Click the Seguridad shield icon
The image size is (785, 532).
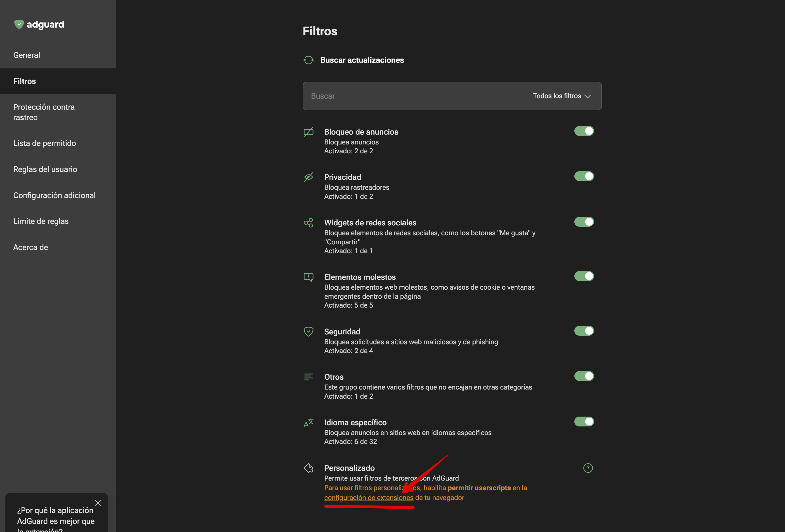click(308, 332)
